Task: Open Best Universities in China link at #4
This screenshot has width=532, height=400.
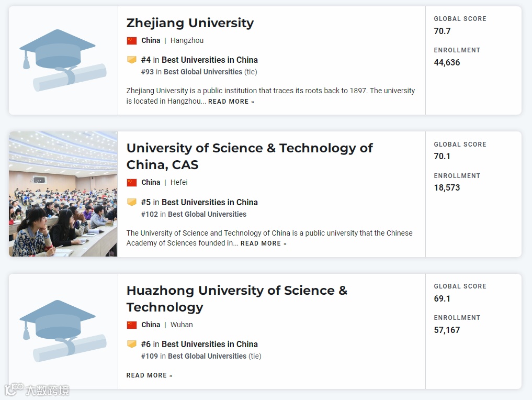Action: (x=209, y=60)
